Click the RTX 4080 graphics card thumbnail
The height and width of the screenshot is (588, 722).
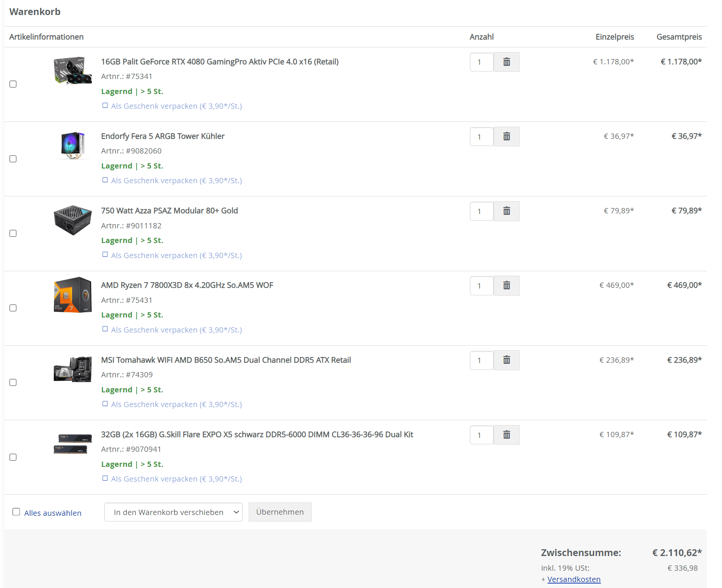[x=73, y=70]
